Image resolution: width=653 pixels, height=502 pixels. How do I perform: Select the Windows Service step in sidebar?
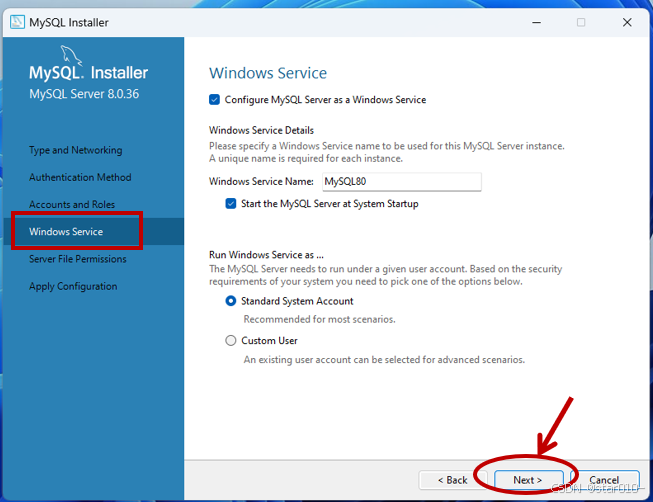(x=66, y=232)
